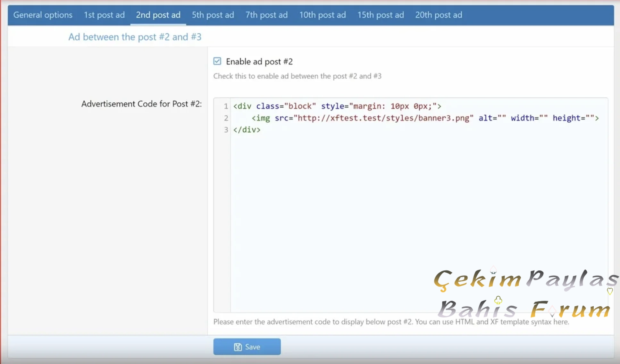Open the 20th post ad tab

pyautogui.click(x=439, y=15)
